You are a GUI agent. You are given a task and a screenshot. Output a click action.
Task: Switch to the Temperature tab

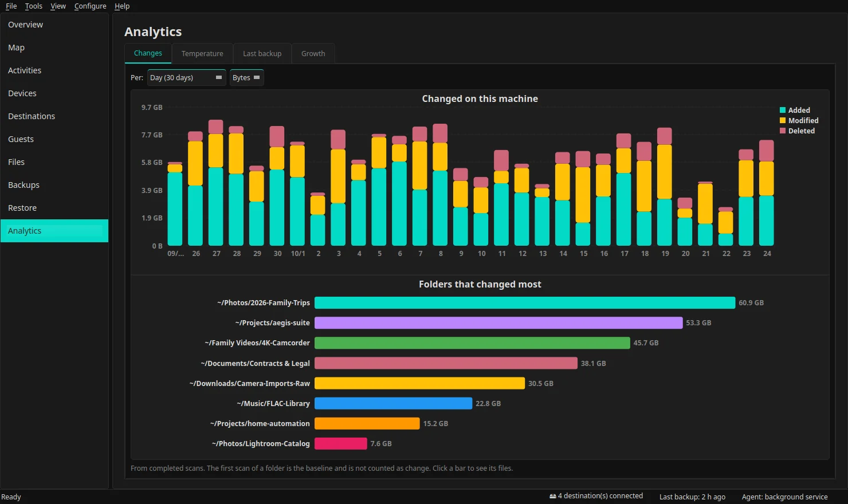pyautogui.click(x=202, y=53)
